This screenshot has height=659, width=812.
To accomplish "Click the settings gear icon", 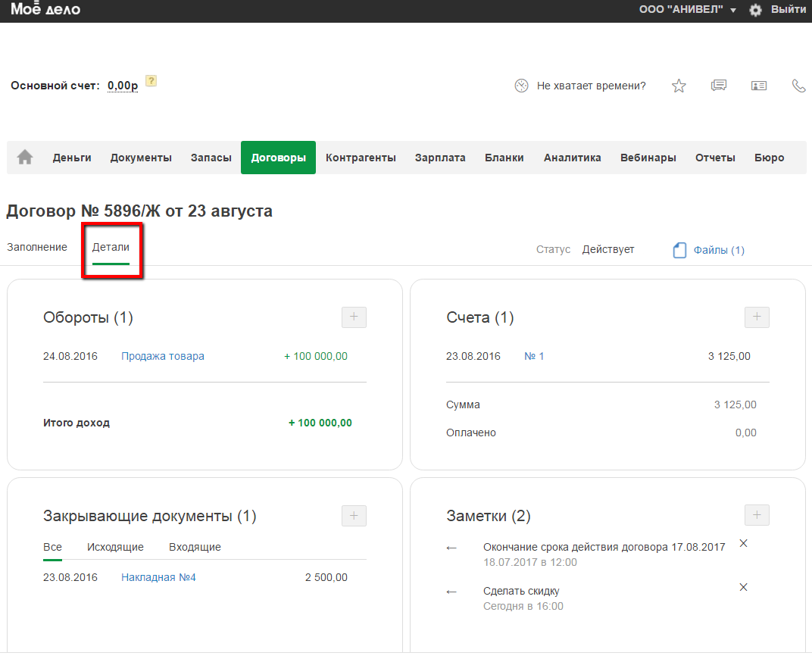I will pos(755,10).
